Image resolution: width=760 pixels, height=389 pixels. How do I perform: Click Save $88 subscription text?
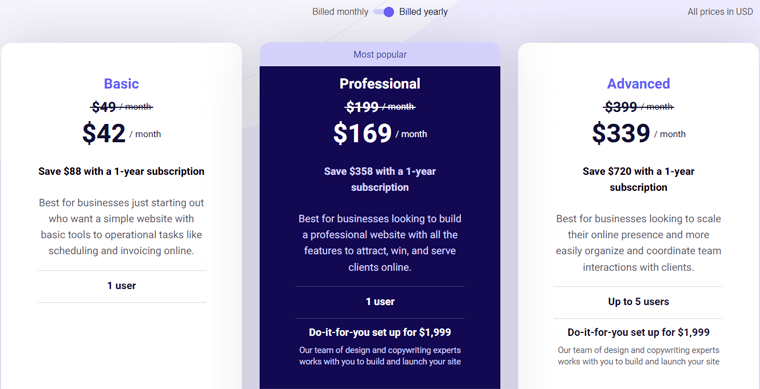point(121,171)
